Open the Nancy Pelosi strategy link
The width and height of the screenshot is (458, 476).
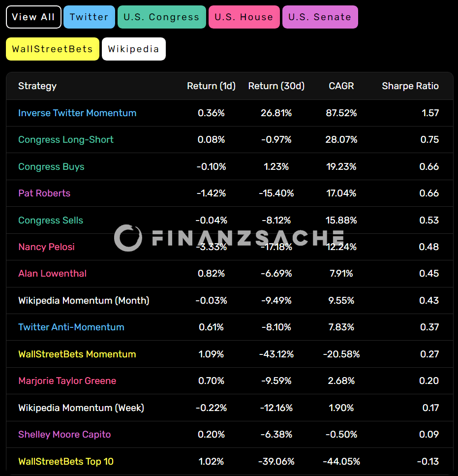46,247
